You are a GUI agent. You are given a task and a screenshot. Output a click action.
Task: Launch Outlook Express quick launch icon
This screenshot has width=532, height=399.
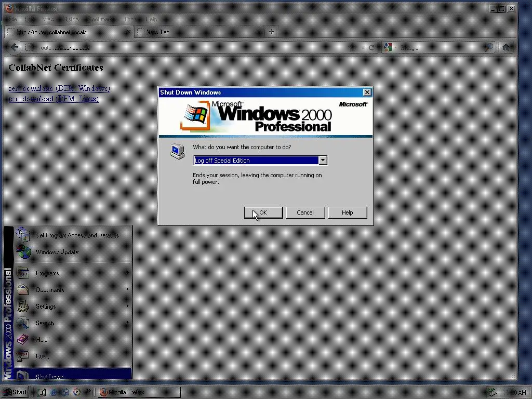point(65,392)
